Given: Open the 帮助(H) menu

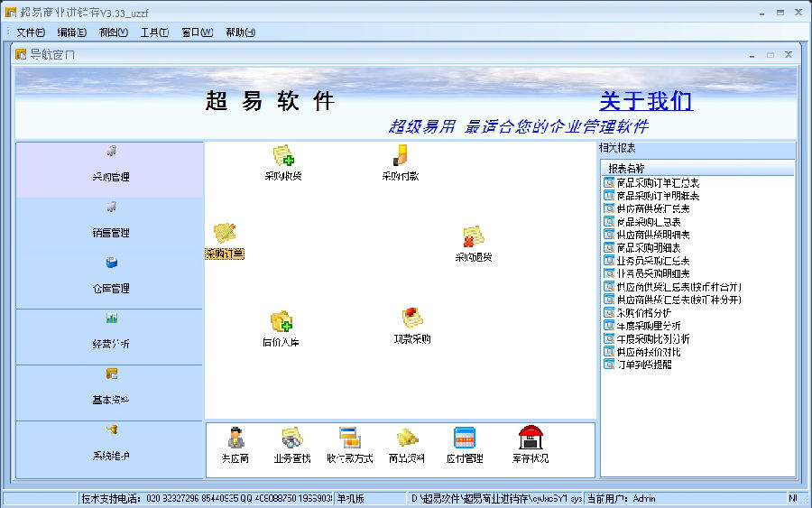Looking at the screenshot, I should click(240, 32).
